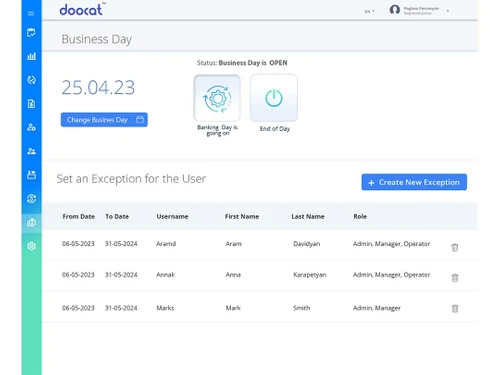Click the 31-05-2024 to date in Annak's row
The height and width of the screenshot is (375, 500).
[121, 275]
